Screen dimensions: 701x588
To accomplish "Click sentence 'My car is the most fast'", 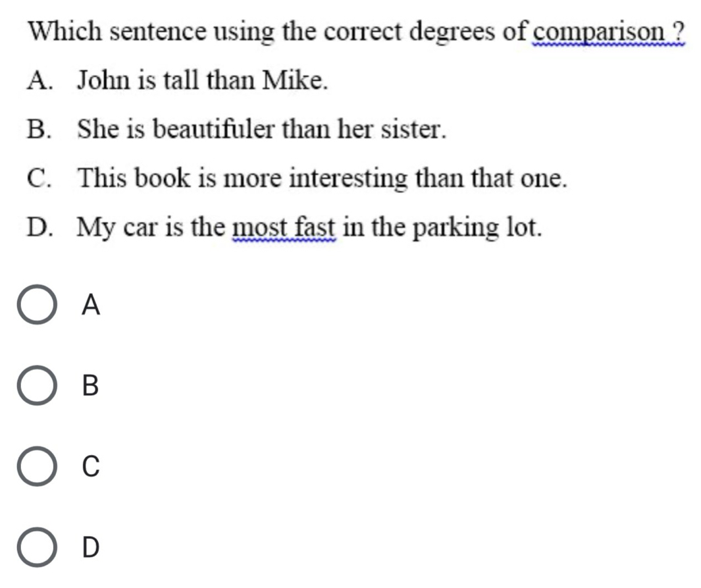I will (205, 228).
